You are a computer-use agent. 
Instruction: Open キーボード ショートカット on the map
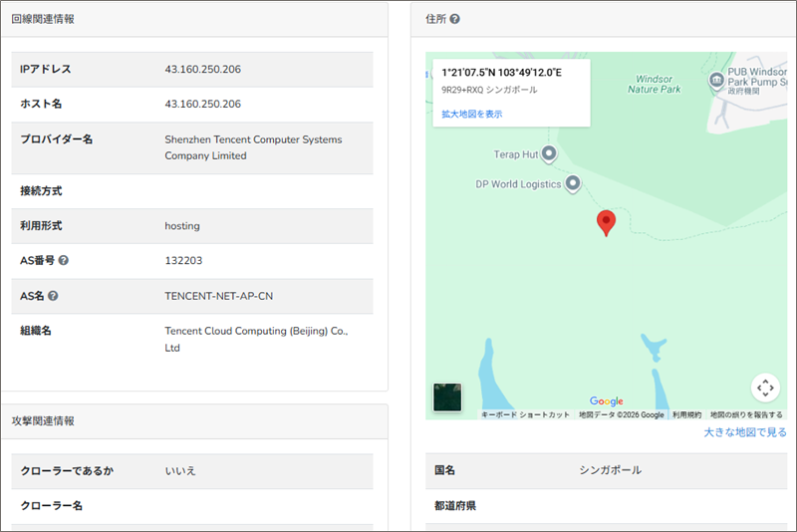click(x=525, y=414)
